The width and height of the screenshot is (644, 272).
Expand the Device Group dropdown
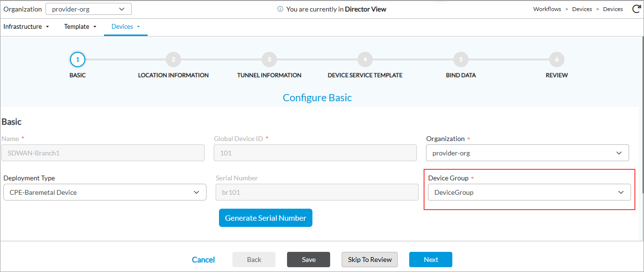[x=529, y=192]
